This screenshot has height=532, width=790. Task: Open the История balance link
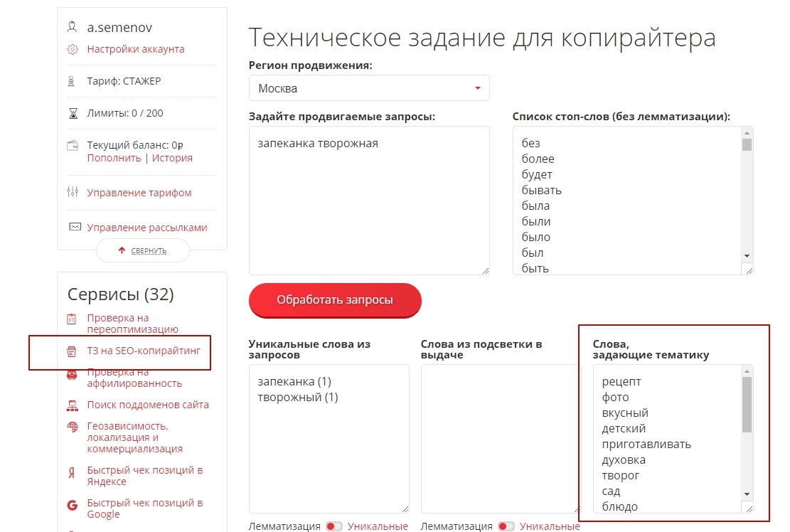(x=172, y=158)
